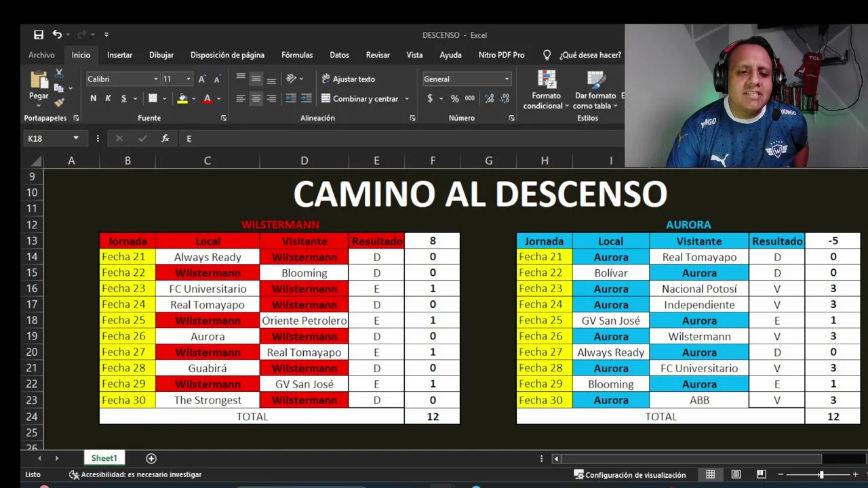The height and width of the screenshot is (488, 868).
Task: Switch to the Disposición de página tab
Action: [227, 55]
